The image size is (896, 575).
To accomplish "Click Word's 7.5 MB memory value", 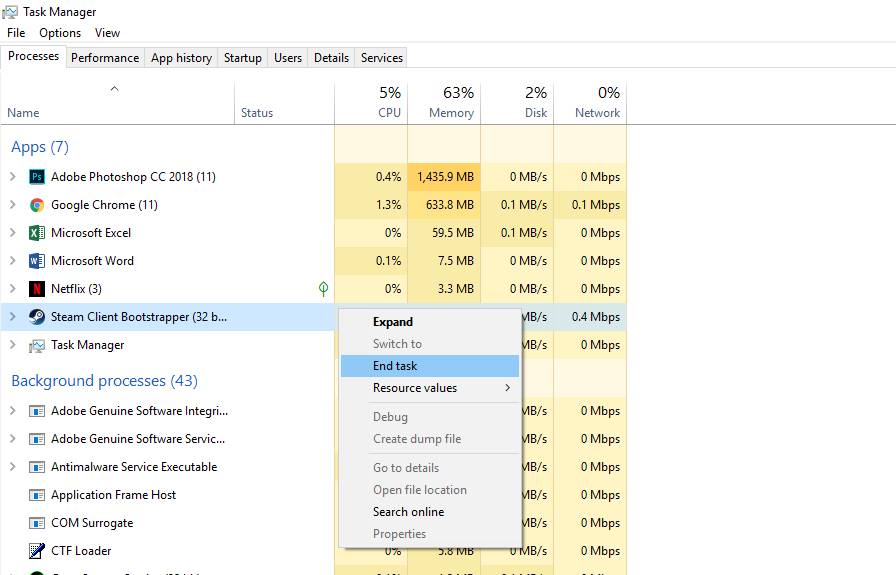I will coord(455,261).
